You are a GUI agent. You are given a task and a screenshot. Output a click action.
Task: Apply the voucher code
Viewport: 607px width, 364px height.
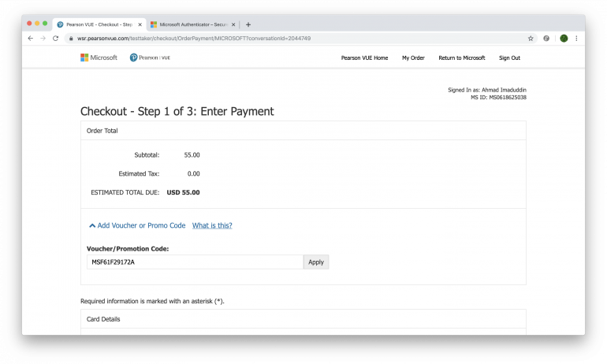click(x=316, y=262)
